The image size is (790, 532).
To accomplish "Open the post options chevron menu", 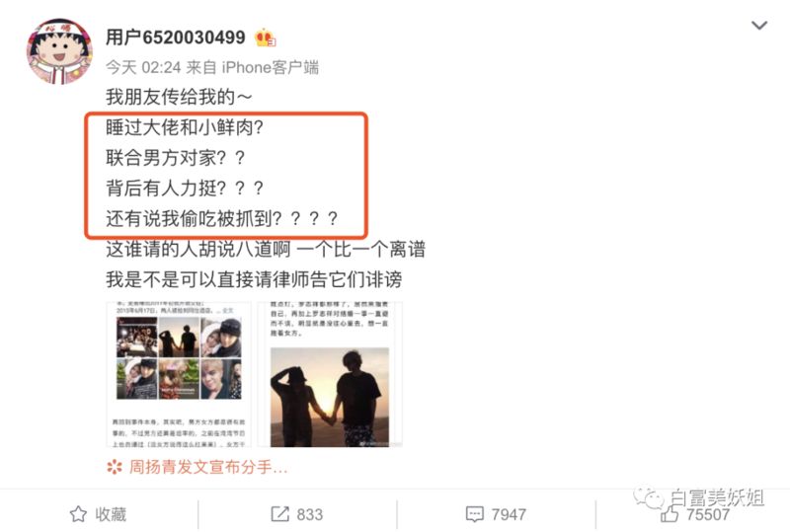I will pyautogui.click(x=759, y=26).
